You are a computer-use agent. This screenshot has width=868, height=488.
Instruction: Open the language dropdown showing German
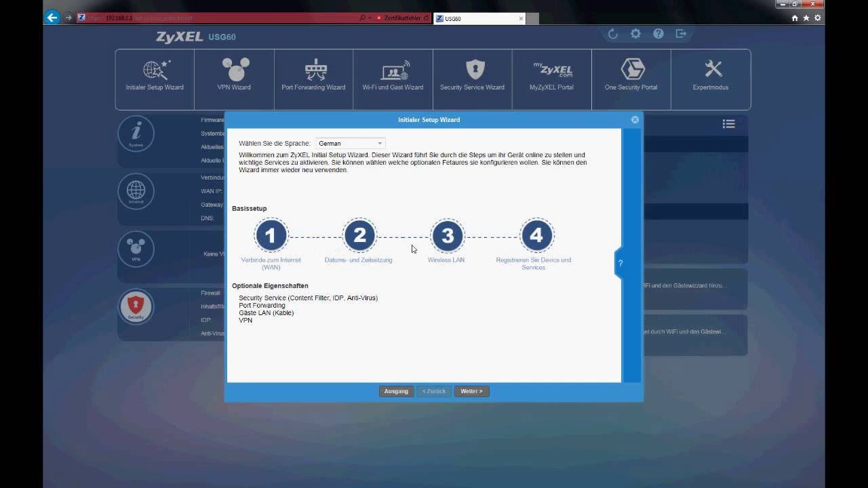coord(351,143)
